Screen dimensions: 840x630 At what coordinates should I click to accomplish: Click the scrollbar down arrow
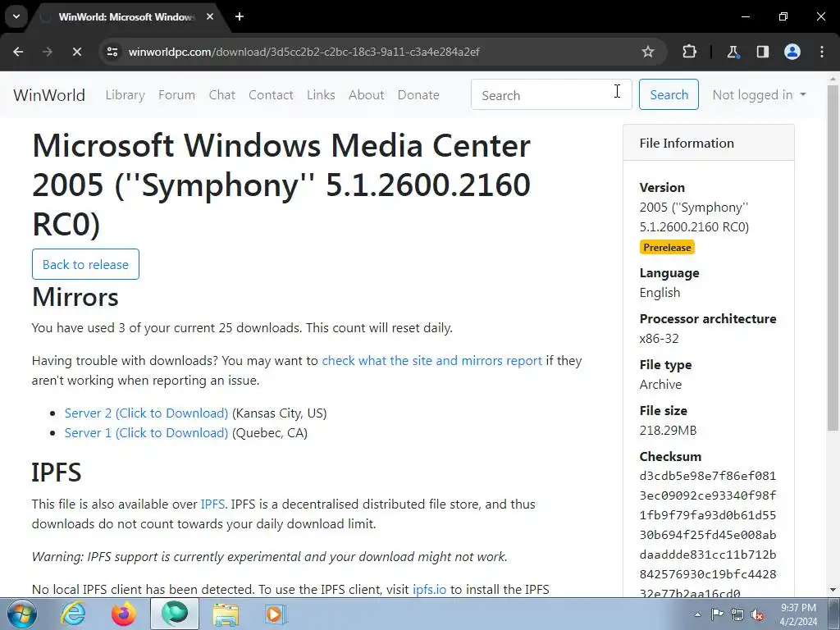point(833,590)
